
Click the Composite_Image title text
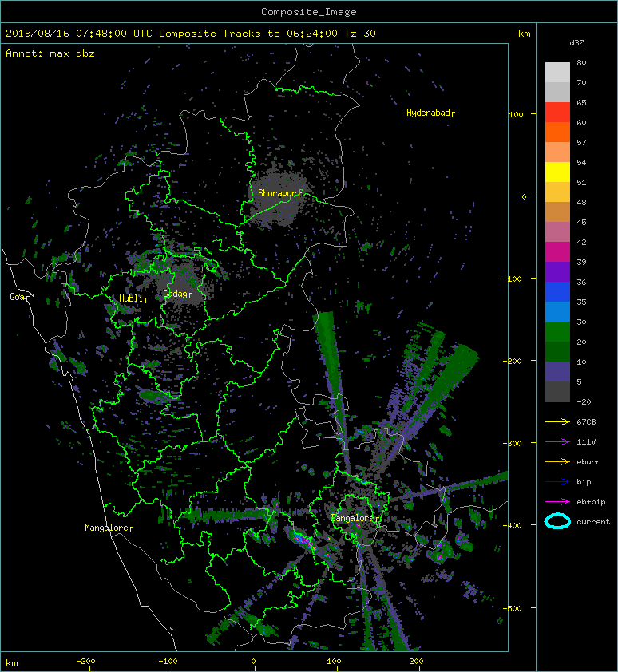tap(309, 11)
